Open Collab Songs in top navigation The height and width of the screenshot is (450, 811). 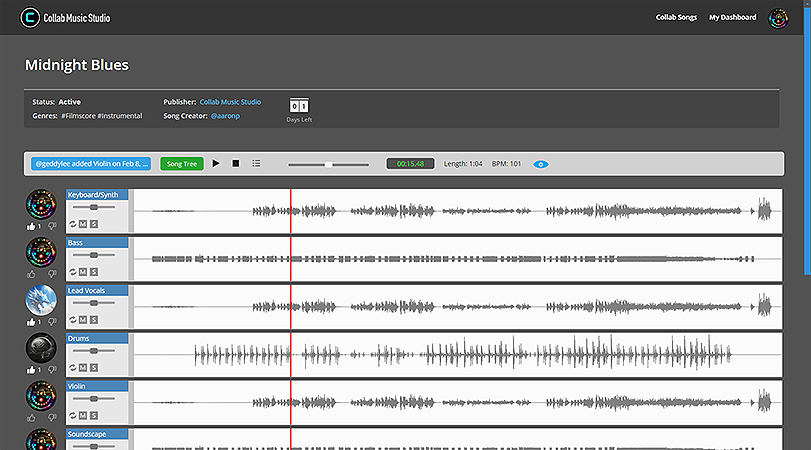pos(676,17)
